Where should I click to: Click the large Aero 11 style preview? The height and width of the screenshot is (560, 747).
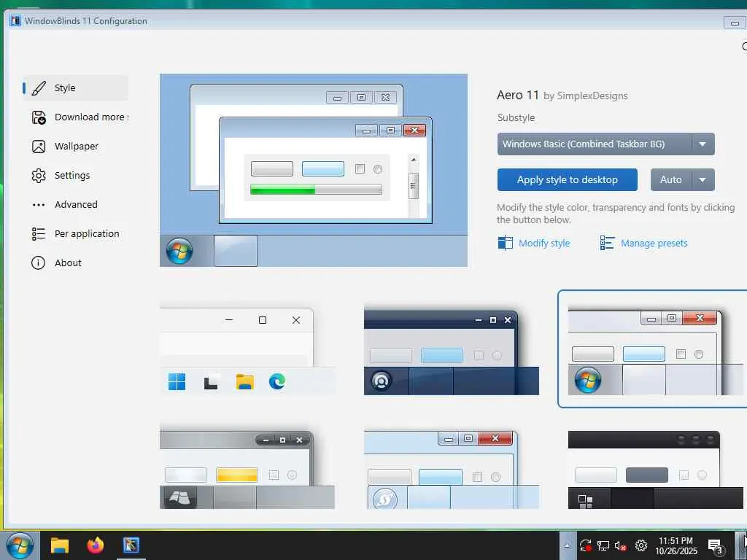coord(314,170)
